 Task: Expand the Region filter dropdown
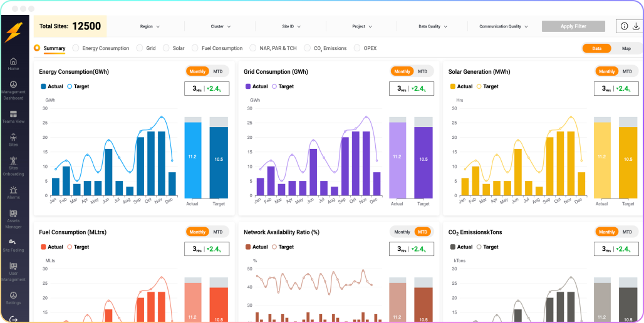tap(150, 27)
